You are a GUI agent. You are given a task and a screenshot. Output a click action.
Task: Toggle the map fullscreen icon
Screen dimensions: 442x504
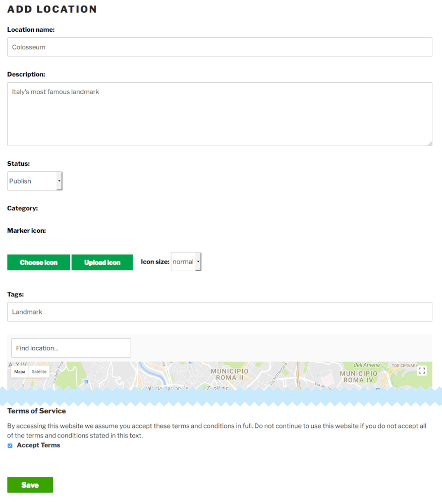coord(422,371)
